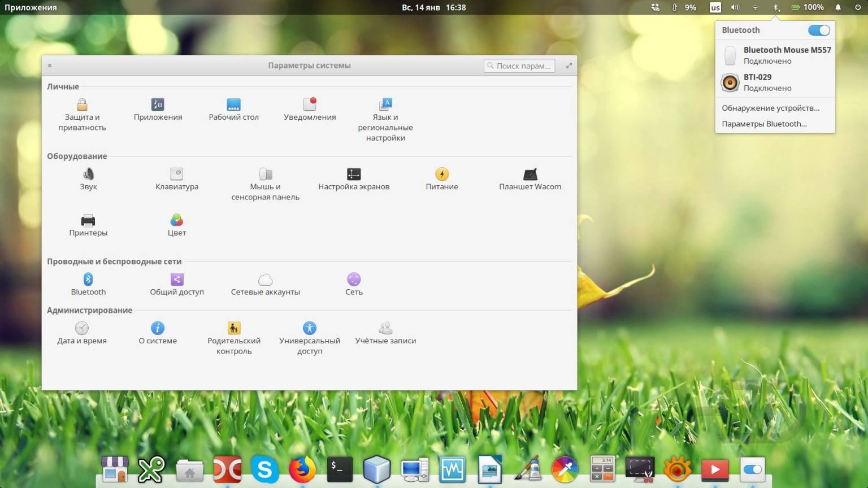Open Displays (Настройка экранов) settings
Image resolution: width=868 pixels, height=488 pixels.
pyautogui.click(x=354, y=179)
